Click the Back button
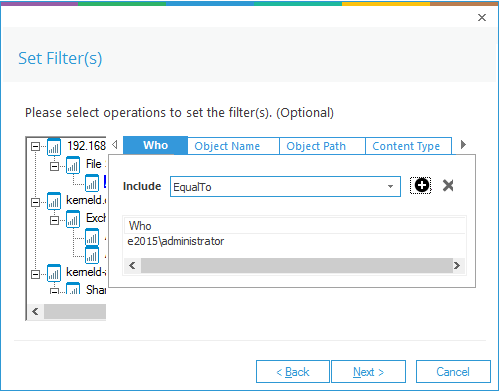 (293, 371)
